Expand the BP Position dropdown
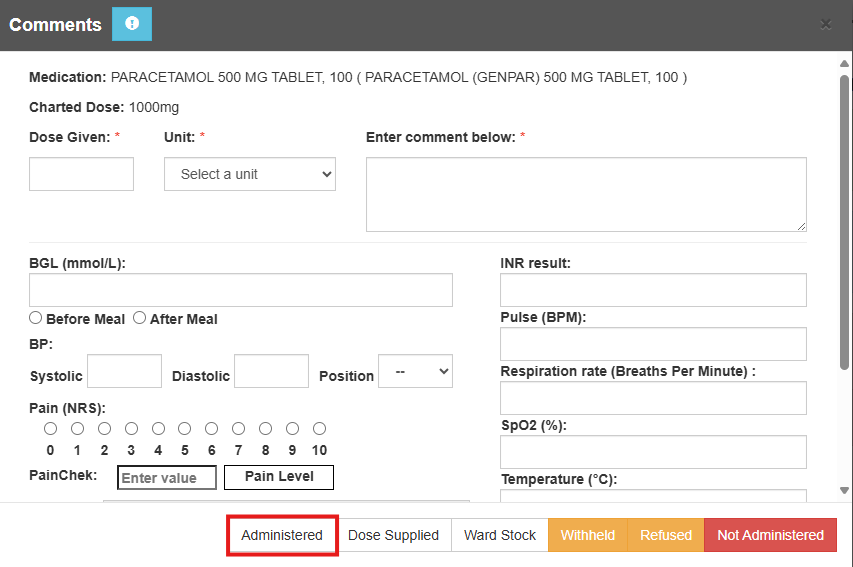853x567 pixels. tap(415, 371)
